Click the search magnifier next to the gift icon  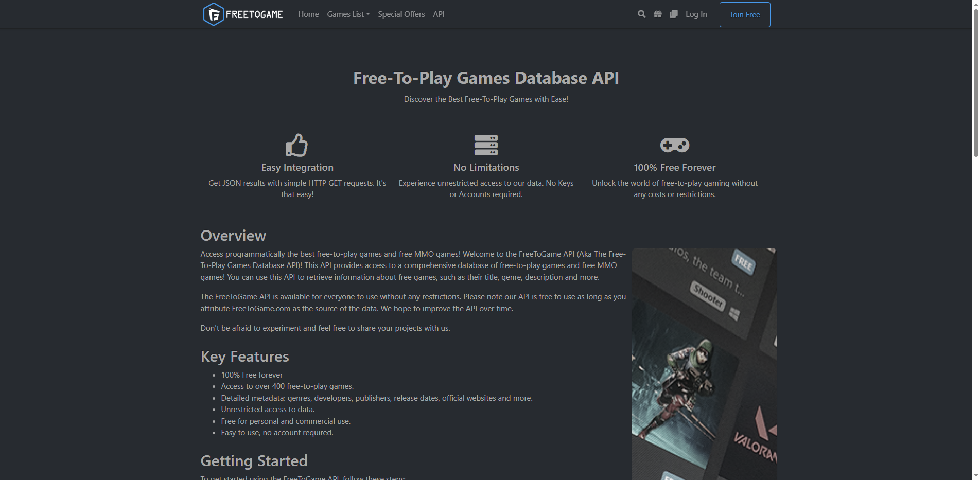[x=641, y=14]
